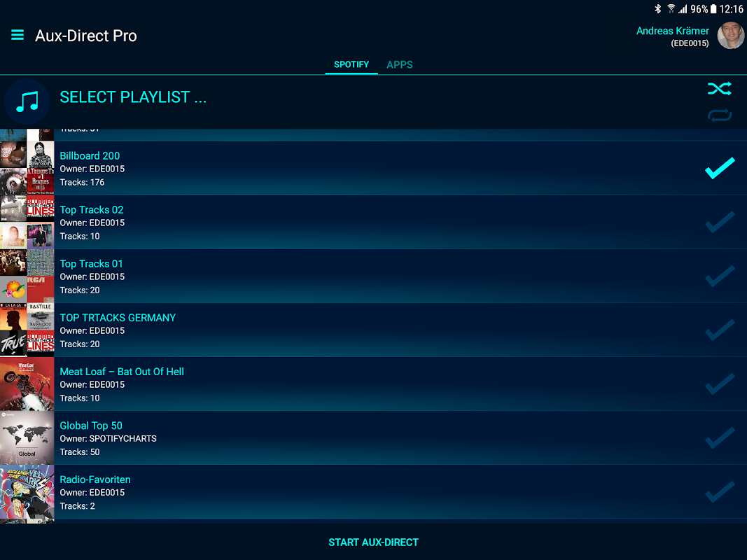Screen dimensions: 747x560
Task: Check the Global Top 50 checkmark
Action: (x=720, y=437)
